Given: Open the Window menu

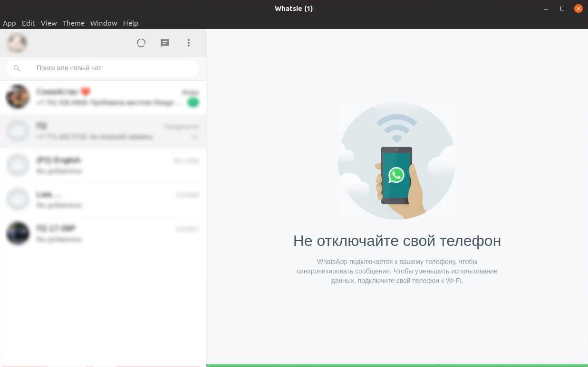Looking at the screenshot, I should 104,23.
